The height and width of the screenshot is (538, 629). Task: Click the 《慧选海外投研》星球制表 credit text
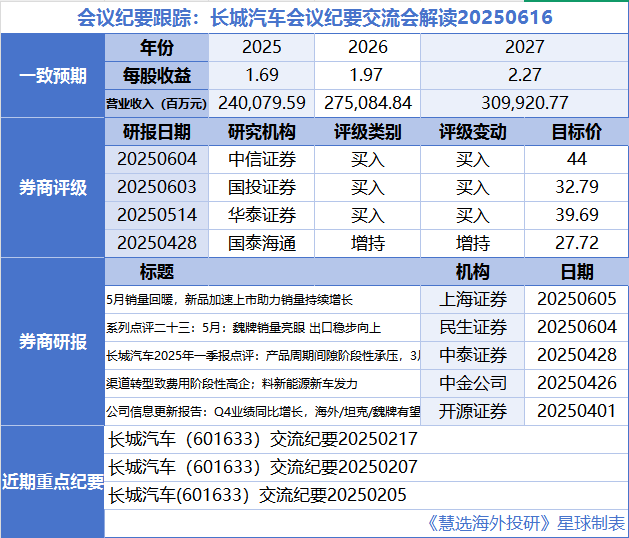click(x=526, y=523)
